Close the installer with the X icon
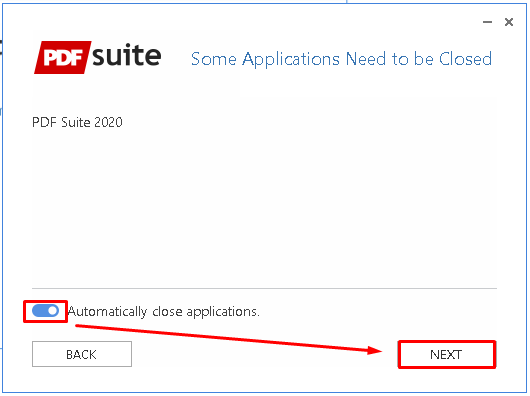This screenshot has width=530, height=396. [x=509, y=22]
